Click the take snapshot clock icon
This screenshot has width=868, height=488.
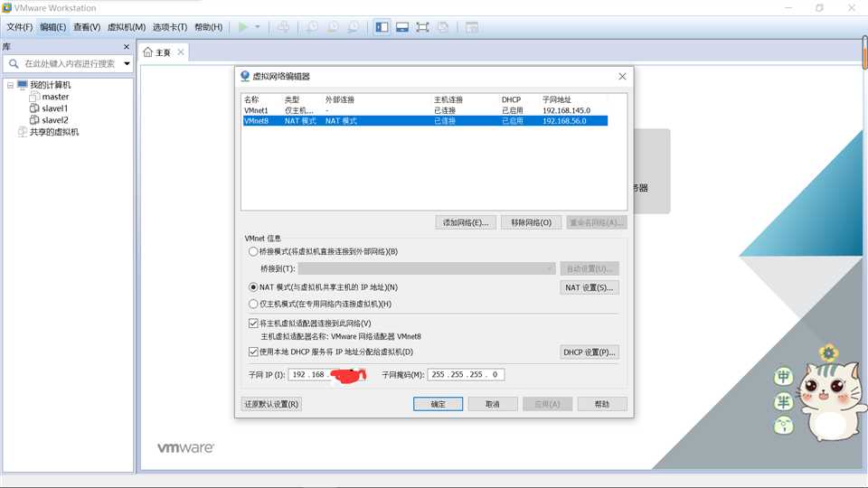pos(312,27)
